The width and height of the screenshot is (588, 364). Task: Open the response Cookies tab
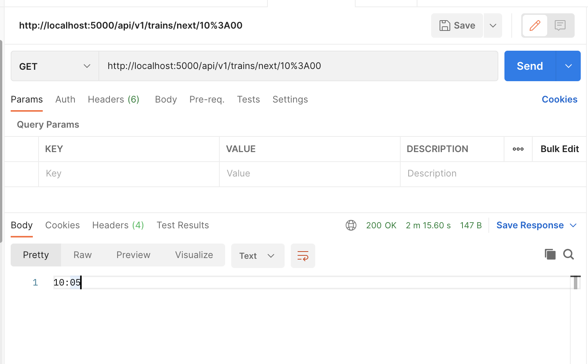63,225
